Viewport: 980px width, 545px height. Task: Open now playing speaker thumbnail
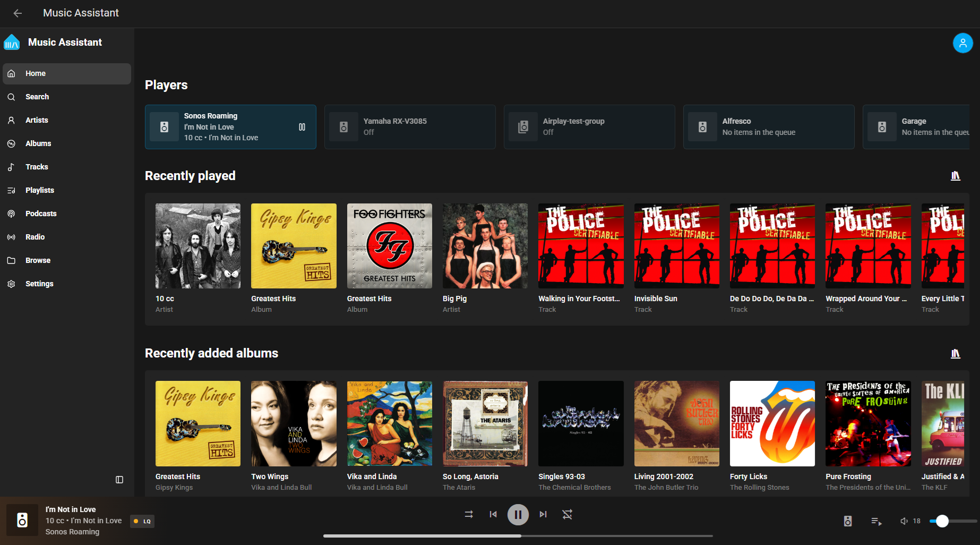click(x=22, y=520)
